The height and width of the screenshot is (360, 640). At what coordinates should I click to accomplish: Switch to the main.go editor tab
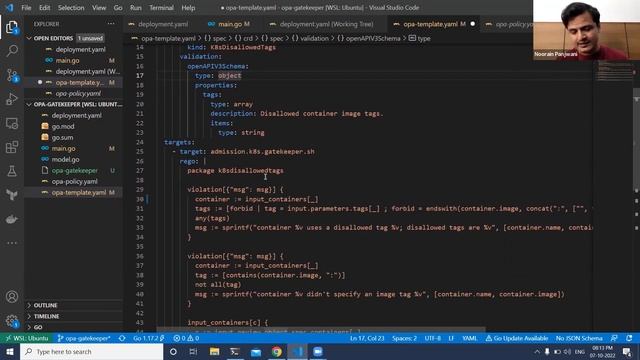click(x=229, y=24)
